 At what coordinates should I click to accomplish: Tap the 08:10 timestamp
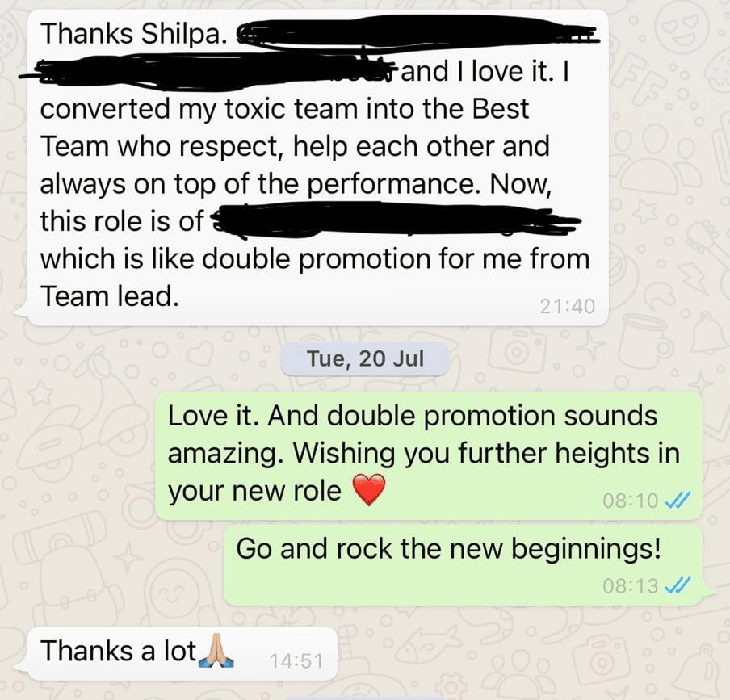(631, 501)
